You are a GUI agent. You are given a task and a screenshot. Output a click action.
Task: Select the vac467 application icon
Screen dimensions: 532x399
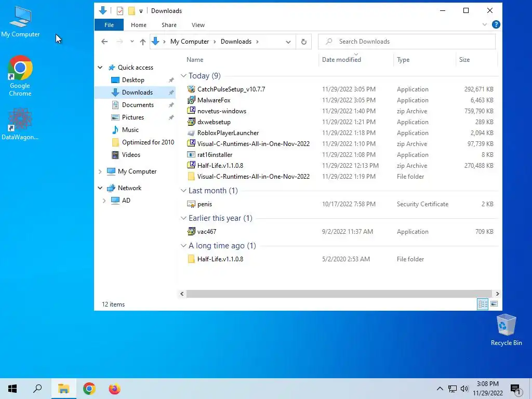(191, 231)
